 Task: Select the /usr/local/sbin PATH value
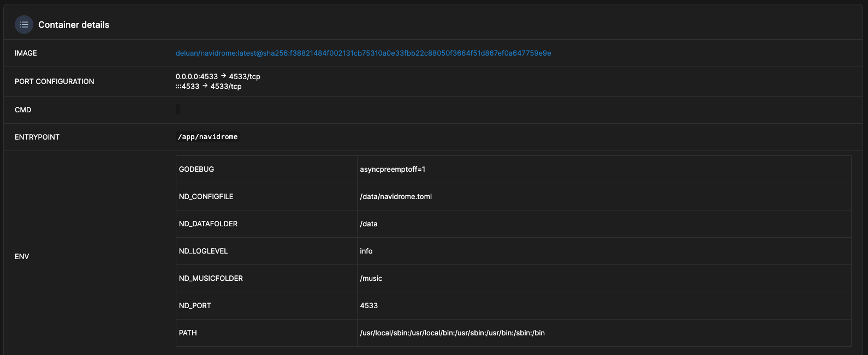pyautogui.click(x=453, y=333)
